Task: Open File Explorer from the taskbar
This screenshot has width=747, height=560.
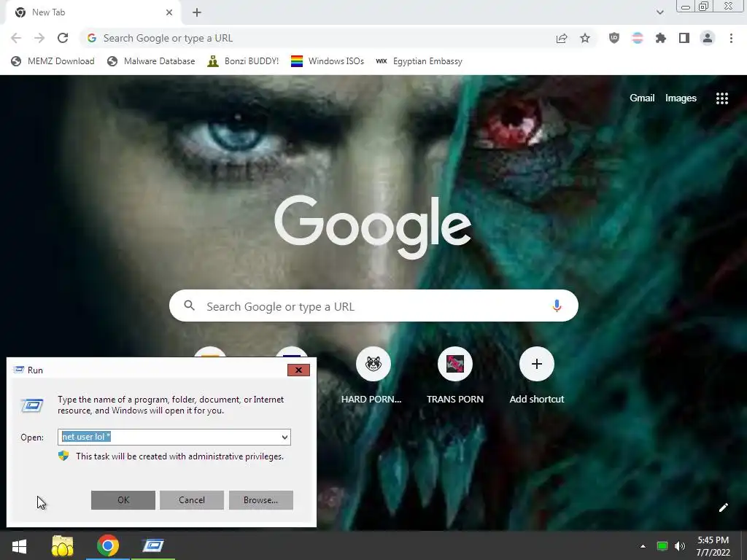Action: pyautogui.click(x=63, y=545)
